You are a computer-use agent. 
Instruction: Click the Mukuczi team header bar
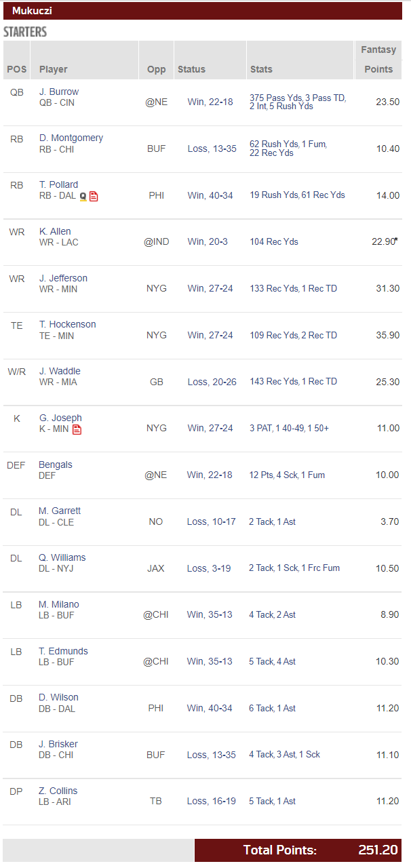202,10
